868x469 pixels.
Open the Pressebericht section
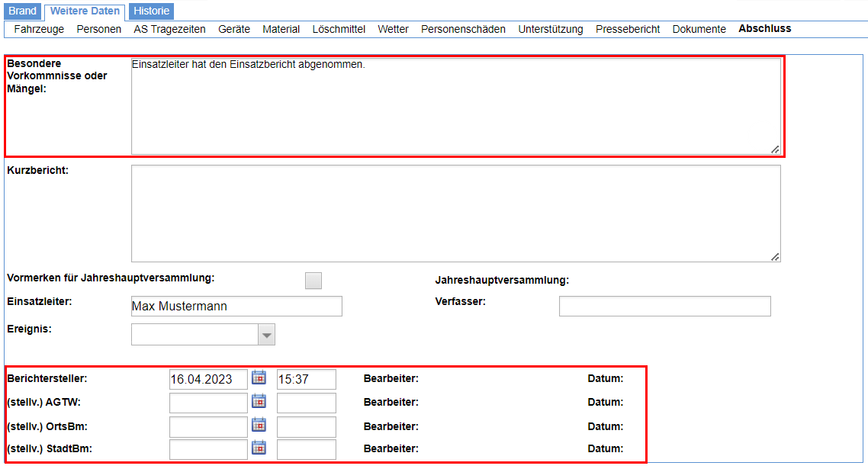tap(628, 29)
